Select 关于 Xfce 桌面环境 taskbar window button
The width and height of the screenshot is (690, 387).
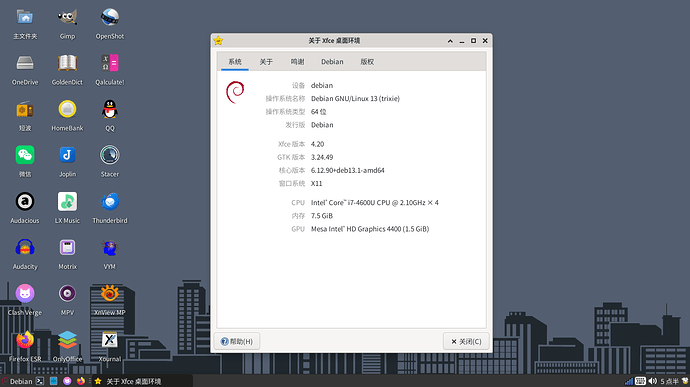[x=142, y=381]
